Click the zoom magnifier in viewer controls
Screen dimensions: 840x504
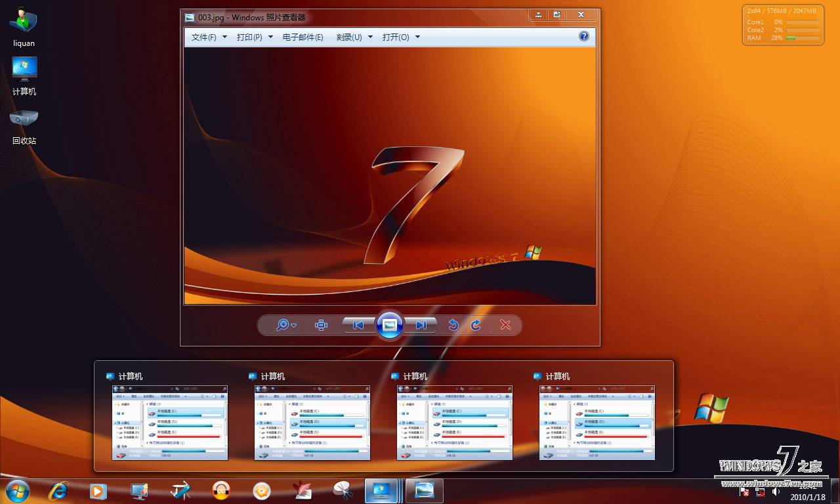tap(283, 325)
